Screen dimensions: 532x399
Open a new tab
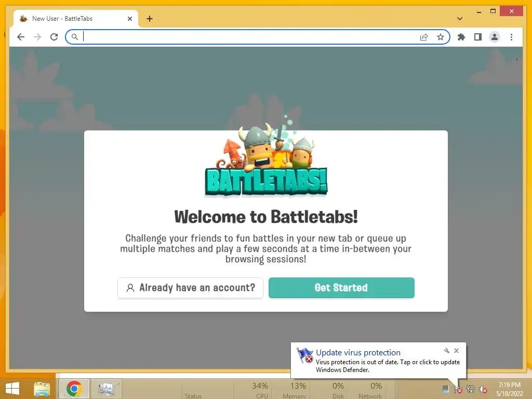coord(150,19)
